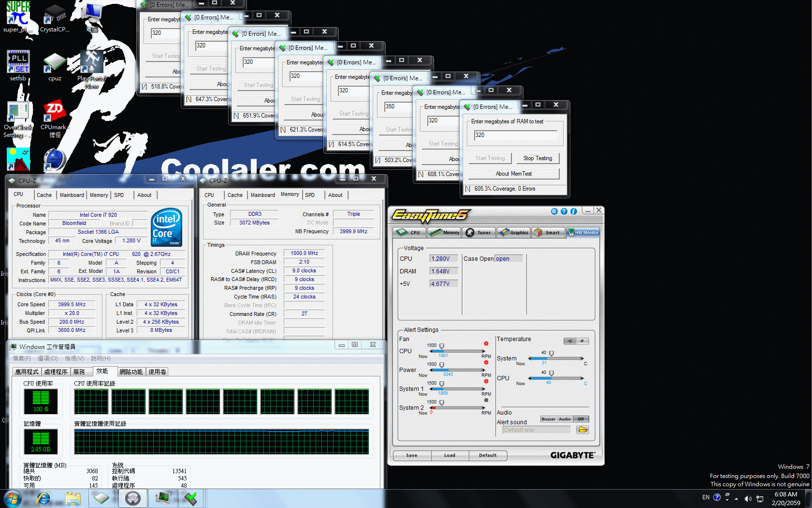Image resolution: width=812 pixels, height=508 pixels.
Task: Switch to the EasyTune6 Memory tab
Action: (445, 232)
